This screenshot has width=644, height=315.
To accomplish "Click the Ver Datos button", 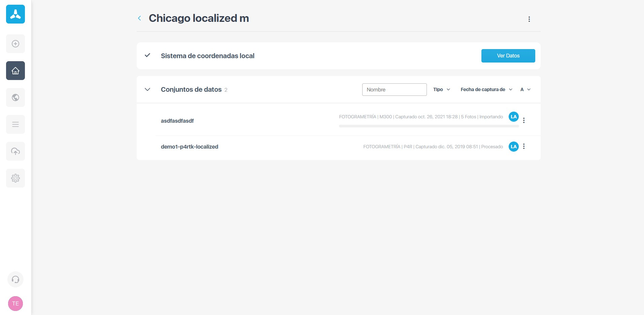I will (508, 56).
